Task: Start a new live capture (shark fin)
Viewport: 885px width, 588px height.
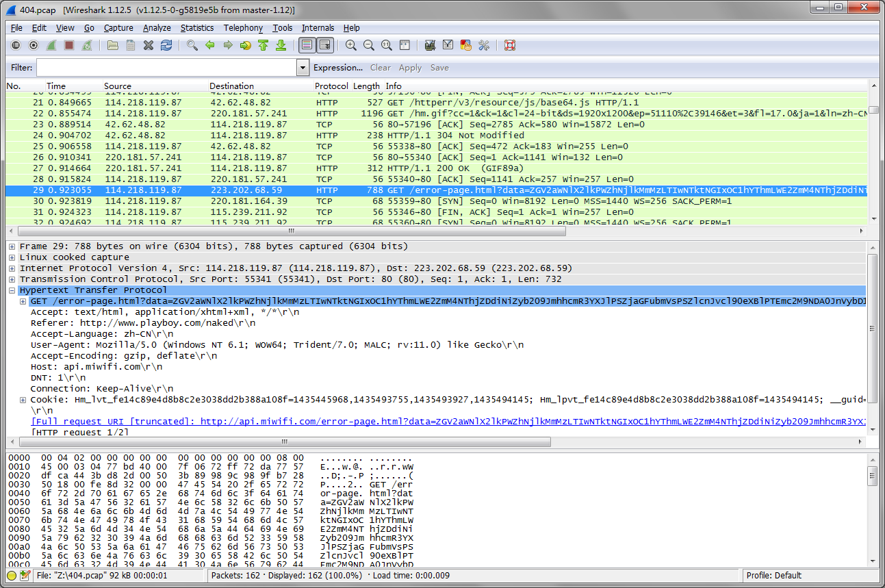Action: coord(51,45)
